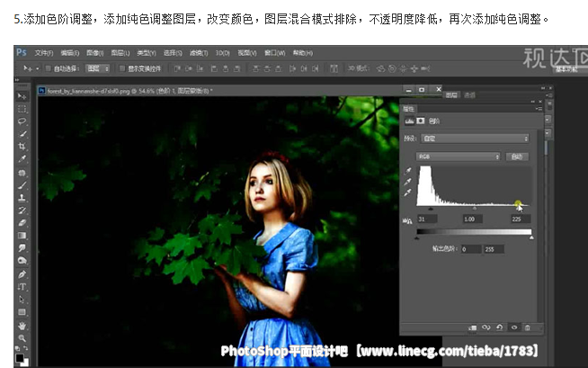Select the Clone Stamp tool
Screen dimensions: 588x368
point(22,198)
